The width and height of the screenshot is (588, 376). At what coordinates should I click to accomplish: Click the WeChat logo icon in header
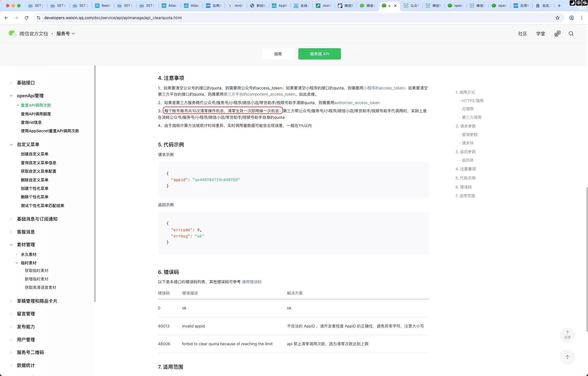(12, 34)
